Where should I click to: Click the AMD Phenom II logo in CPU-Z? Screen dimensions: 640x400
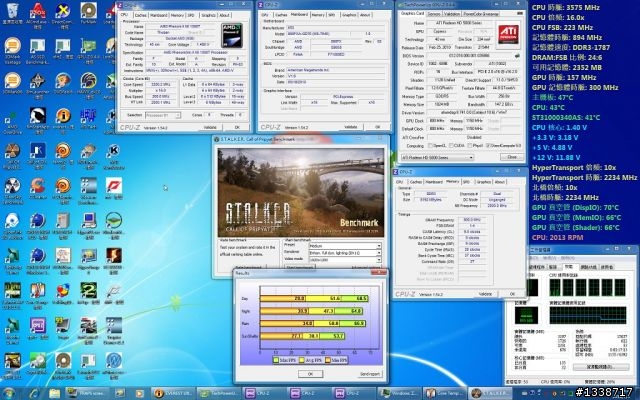coord(231,35)
